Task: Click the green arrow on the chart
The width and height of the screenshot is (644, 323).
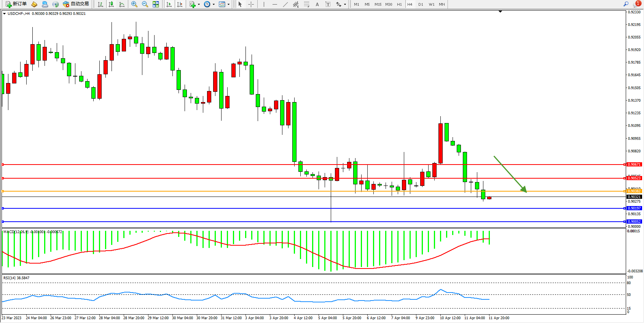Action: pyautogui.click(x=510, y=174)
